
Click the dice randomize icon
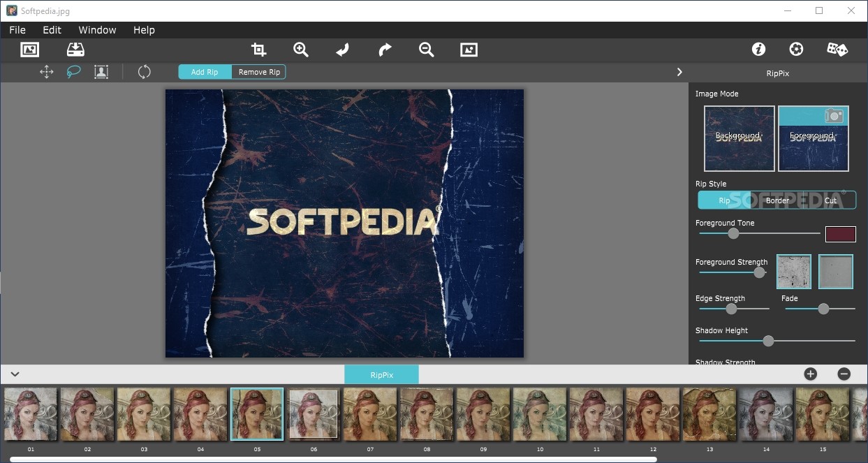[x=837, y=49]
